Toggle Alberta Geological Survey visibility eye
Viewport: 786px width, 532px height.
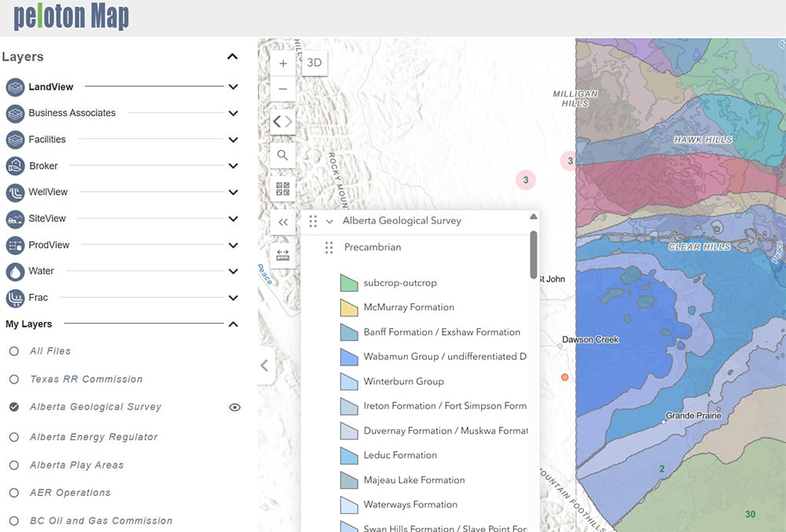point(234,407)
